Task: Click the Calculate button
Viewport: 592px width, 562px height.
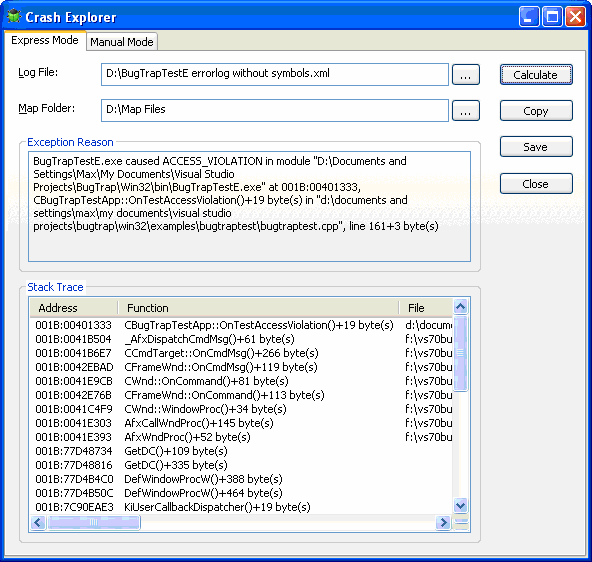Action: click(536, 75)
